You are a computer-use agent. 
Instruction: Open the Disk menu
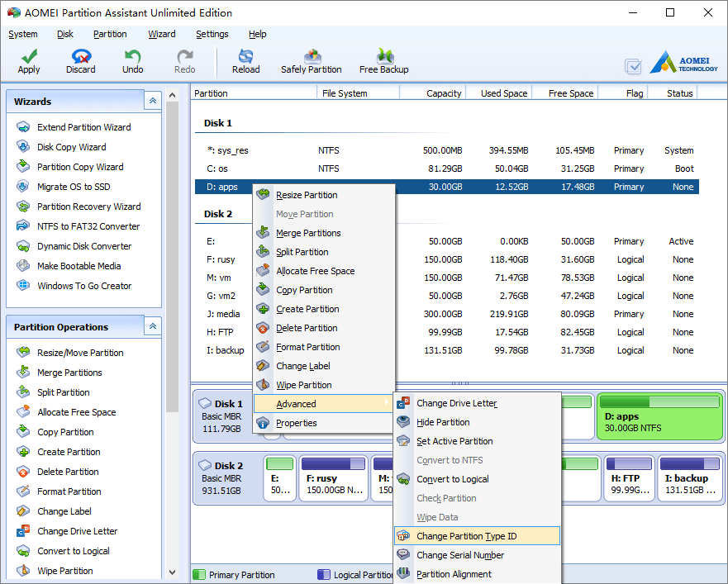(x=65, y=34)
